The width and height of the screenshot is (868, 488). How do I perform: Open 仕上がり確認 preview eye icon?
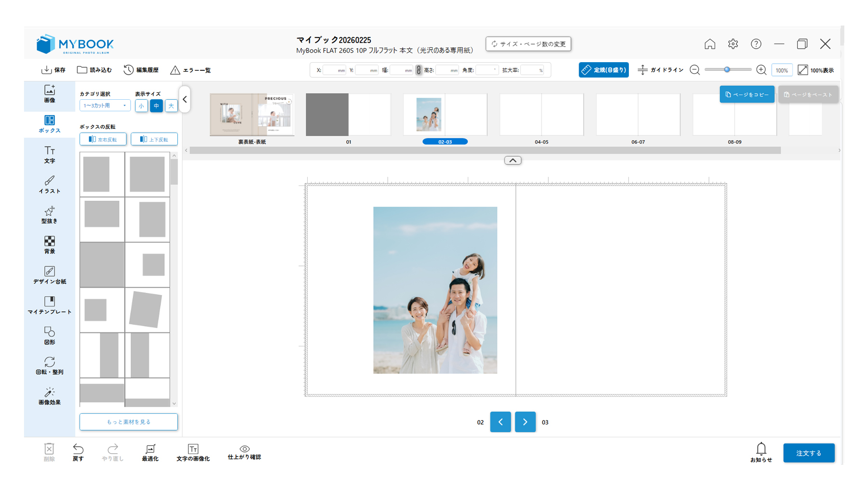coord(244,448)
